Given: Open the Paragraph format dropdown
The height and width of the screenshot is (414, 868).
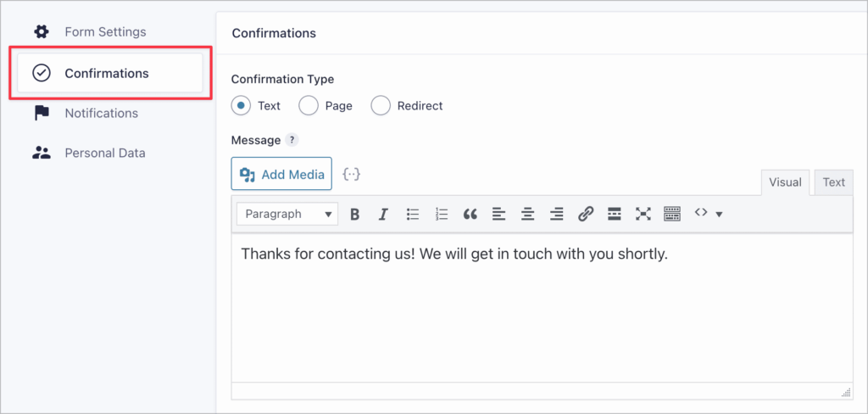Looking at the screenshot, I should pos(287,215).
